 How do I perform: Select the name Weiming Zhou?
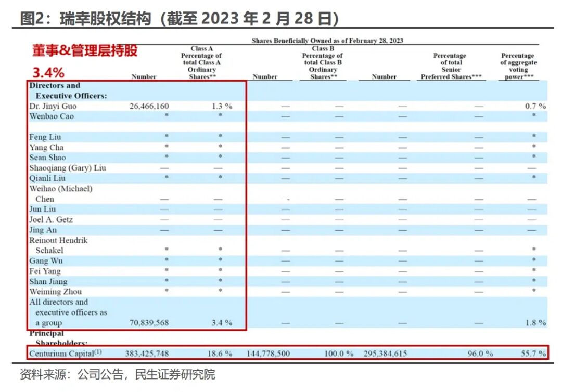[55, 292]
